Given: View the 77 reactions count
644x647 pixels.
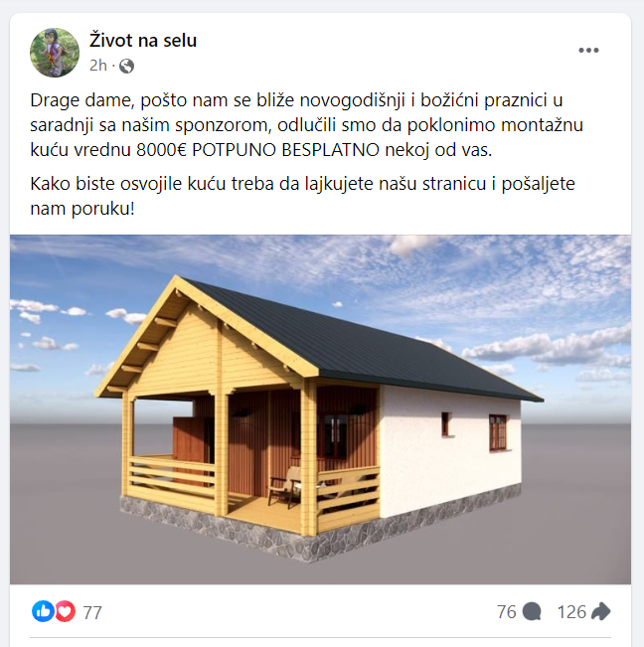Looking at the screenshot, I should [92, 612].
